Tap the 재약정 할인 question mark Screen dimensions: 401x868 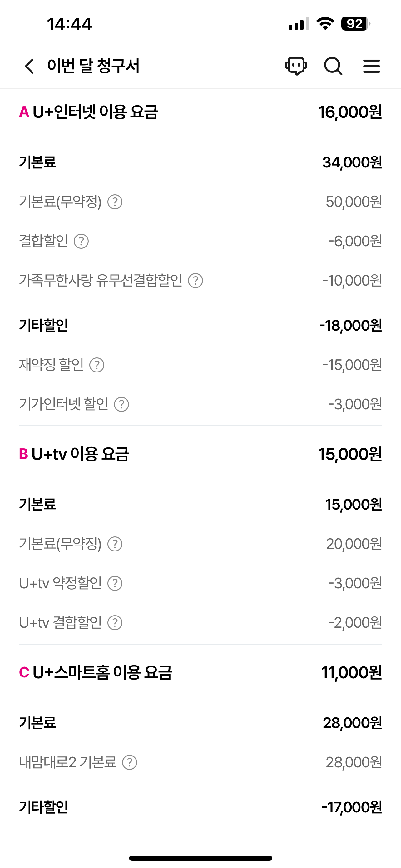(x=97, y=365)
